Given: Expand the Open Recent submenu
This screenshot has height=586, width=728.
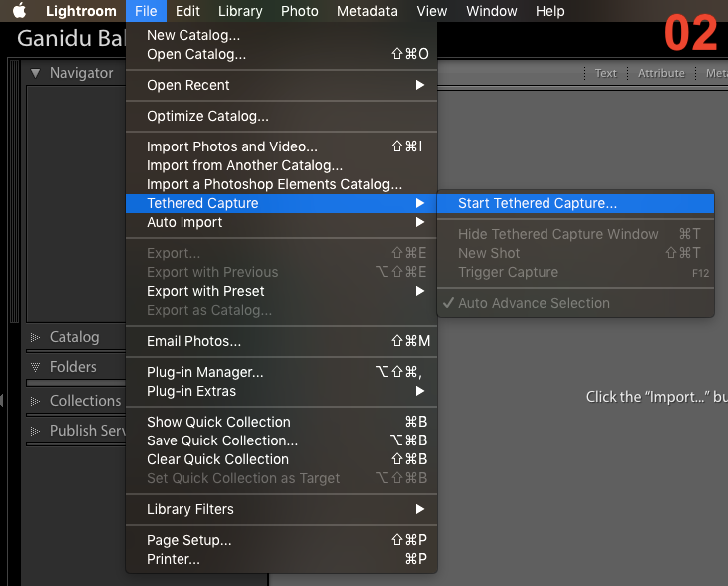Looking at the screenshot, I should 281,85.
